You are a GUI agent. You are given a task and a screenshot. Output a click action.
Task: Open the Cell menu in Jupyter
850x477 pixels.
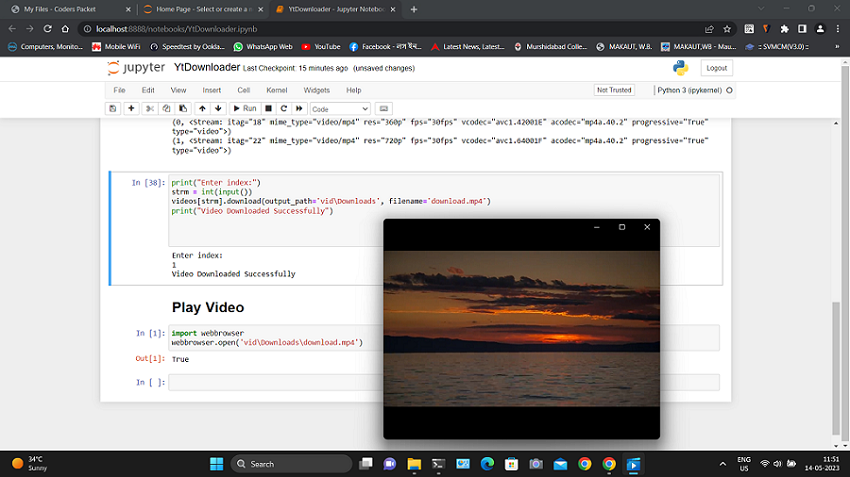pyautogui.click(x=243, y=90)
